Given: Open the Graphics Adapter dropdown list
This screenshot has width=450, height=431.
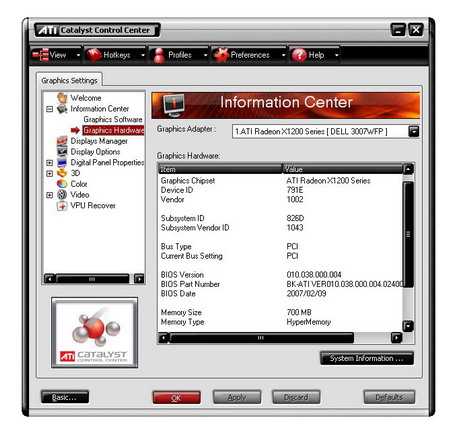Looking at the screenshot, I should tap(413, 131).
